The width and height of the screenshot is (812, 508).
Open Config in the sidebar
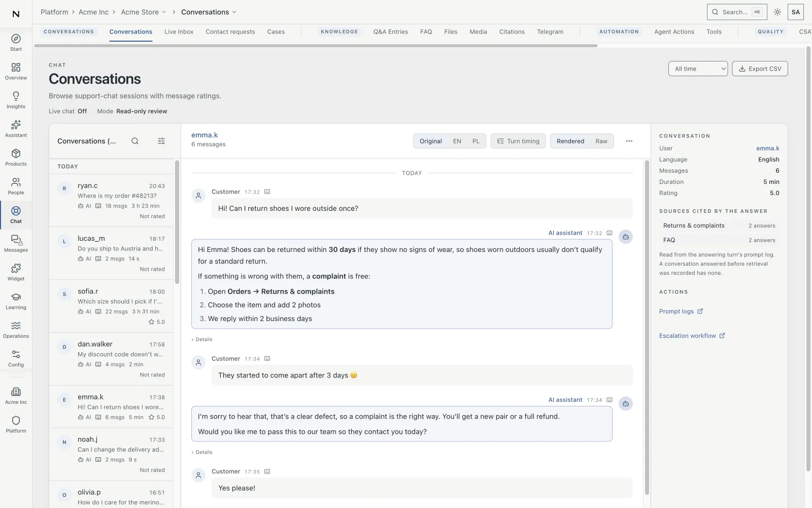(x=16, y=359)
